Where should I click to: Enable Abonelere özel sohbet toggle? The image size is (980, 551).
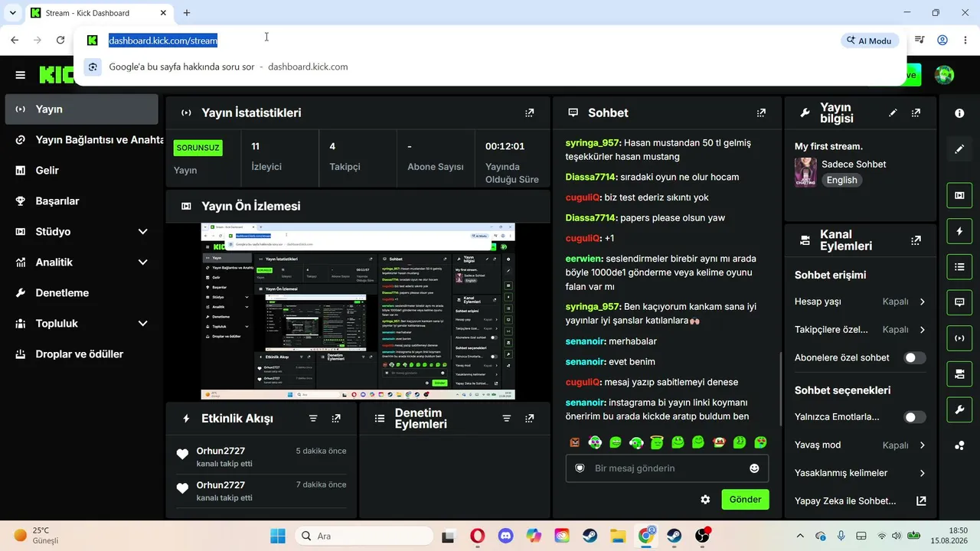tap(914, 357)
